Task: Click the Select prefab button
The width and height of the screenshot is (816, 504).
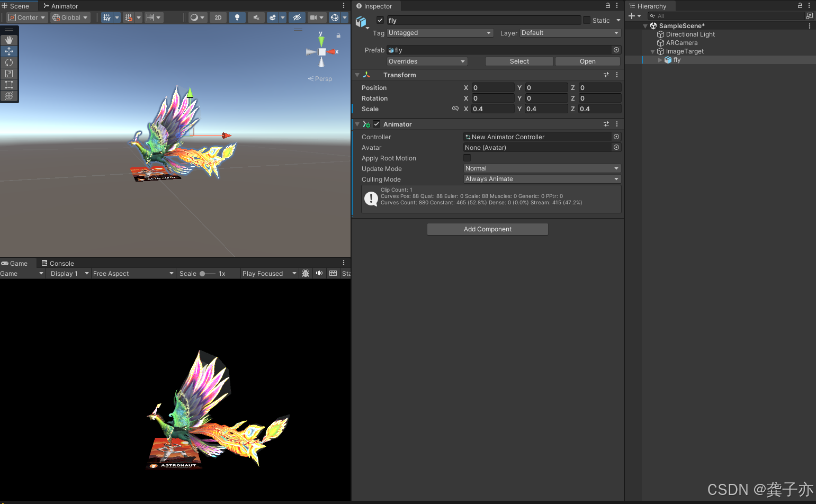Action: point(519,61)
